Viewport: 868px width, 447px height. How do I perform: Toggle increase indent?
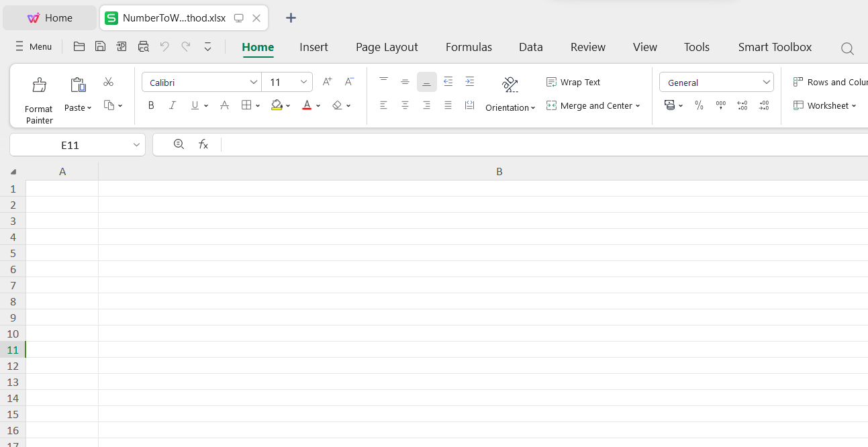469,81
